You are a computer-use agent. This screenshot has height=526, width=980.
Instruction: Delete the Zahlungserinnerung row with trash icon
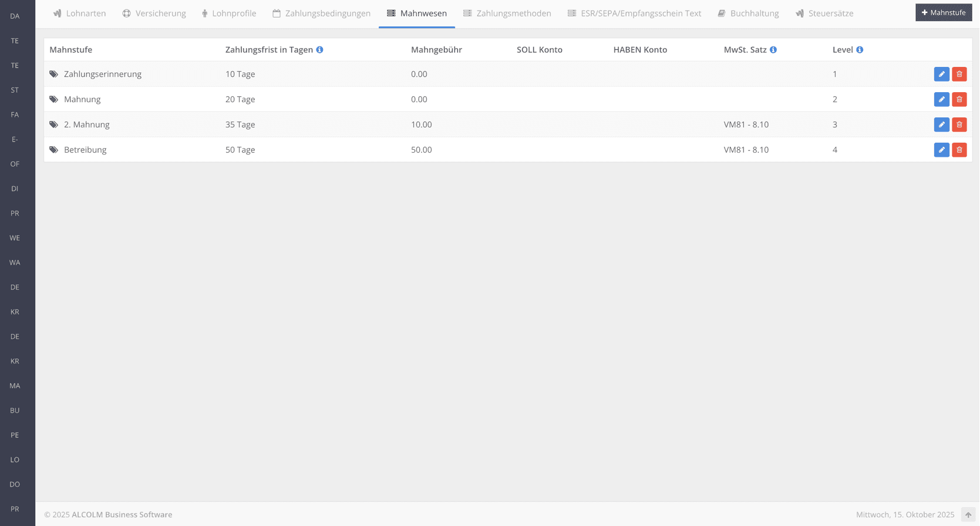tap(959, 74)
